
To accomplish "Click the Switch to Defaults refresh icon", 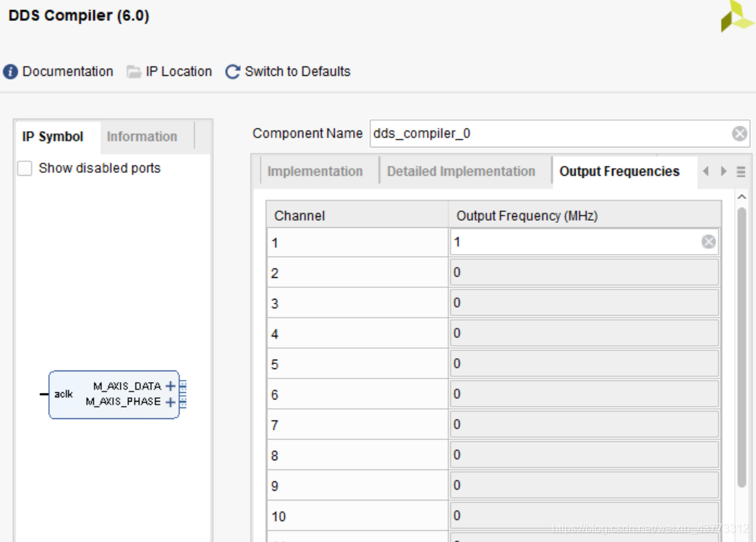I will (233, 72).
